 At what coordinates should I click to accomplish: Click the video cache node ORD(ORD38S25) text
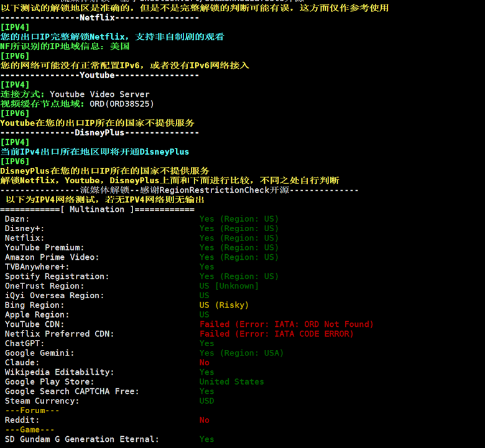click(x=122, y=104)
